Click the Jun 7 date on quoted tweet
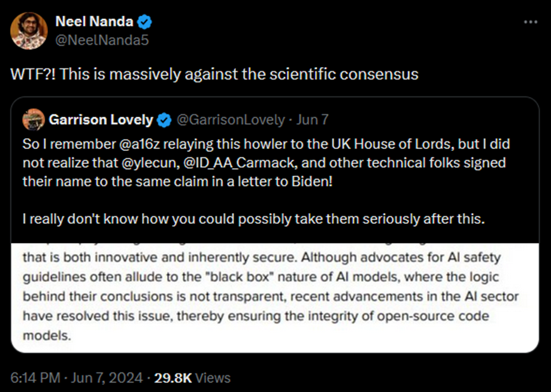This screenshot has width=551, height=392. point(313,120)
